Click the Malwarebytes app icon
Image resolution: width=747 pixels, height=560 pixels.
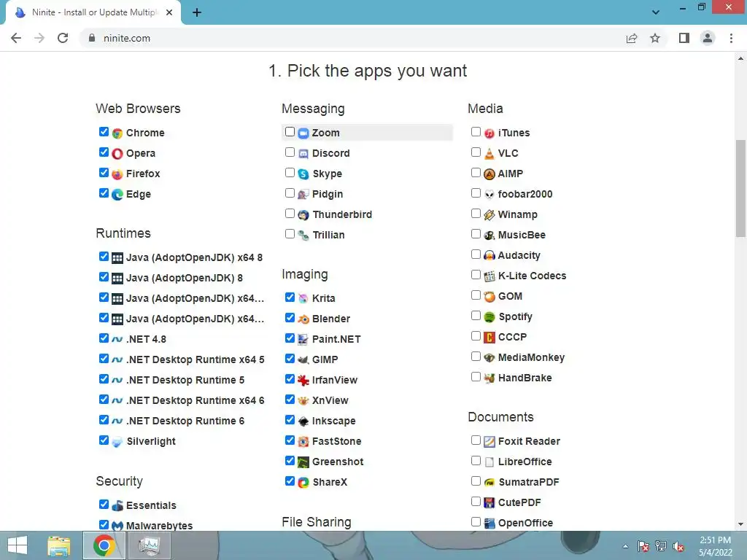117,526
